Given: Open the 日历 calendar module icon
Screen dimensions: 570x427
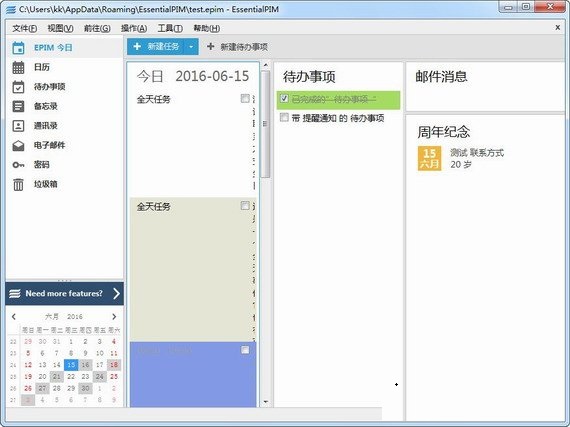Looking at the screenshot, I should [18, 67].
